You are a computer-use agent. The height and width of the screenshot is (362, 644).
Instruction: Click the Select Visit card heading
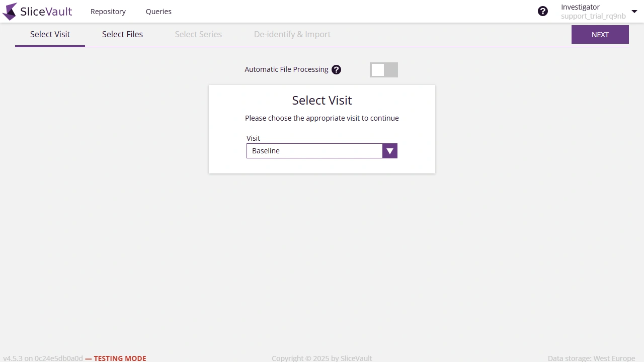(322, 101)
